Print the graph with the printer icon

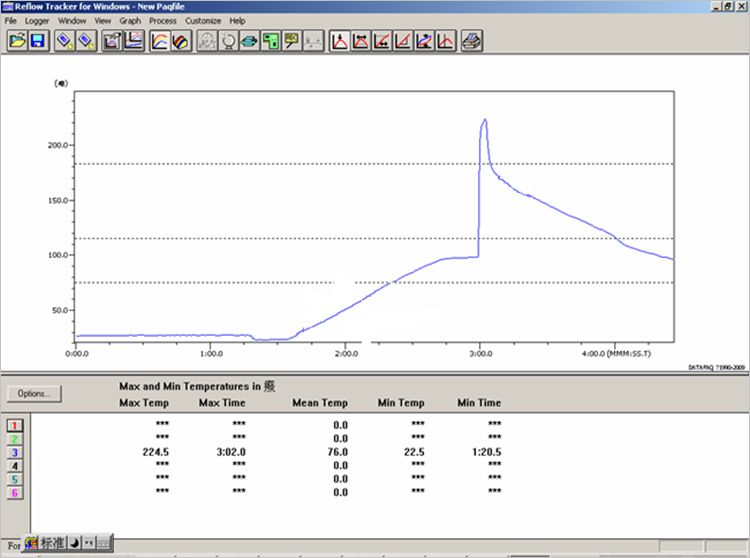472,41
